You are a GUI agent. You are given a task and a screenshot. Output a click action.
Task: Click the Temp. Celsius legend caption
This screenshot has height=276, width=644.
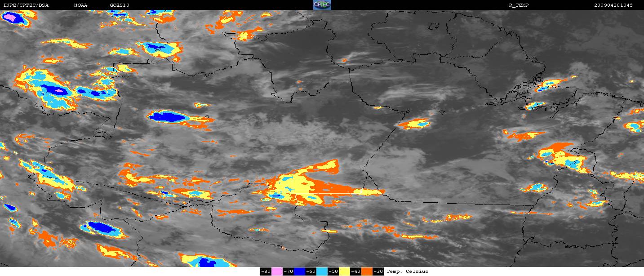[x=407, y=272]
